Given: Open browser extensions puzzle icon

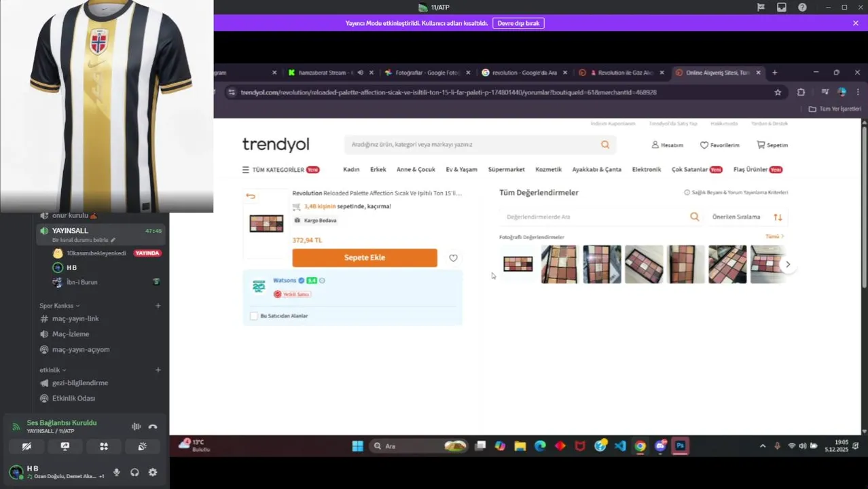Looking at the screenshot, I should [x=801, y=92].
